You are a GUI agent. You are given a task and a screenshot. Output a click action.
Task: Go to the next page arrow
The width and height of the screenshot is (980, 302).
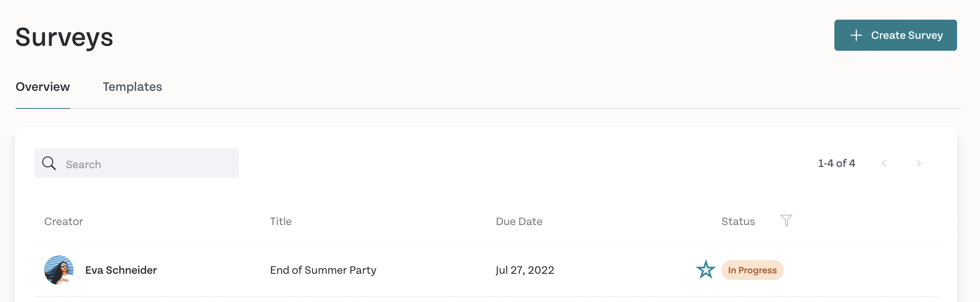tap(919, 163)
